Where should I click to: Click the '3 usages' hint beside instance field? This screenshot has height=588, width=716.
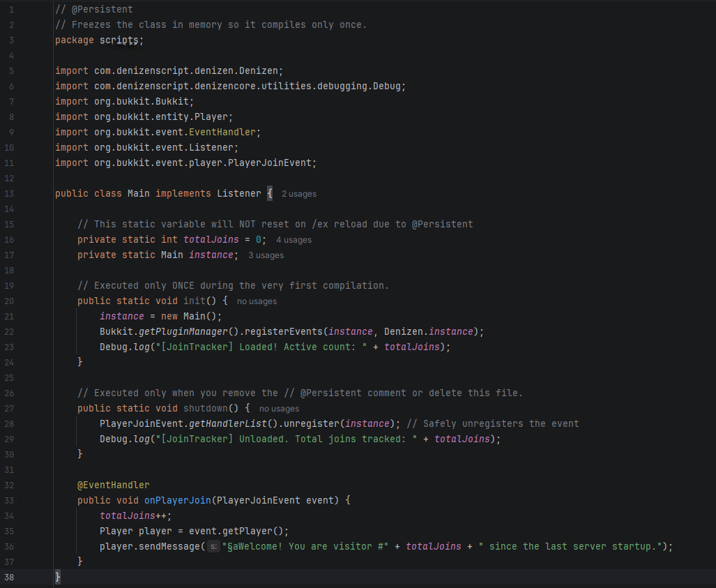click(266, 255)
